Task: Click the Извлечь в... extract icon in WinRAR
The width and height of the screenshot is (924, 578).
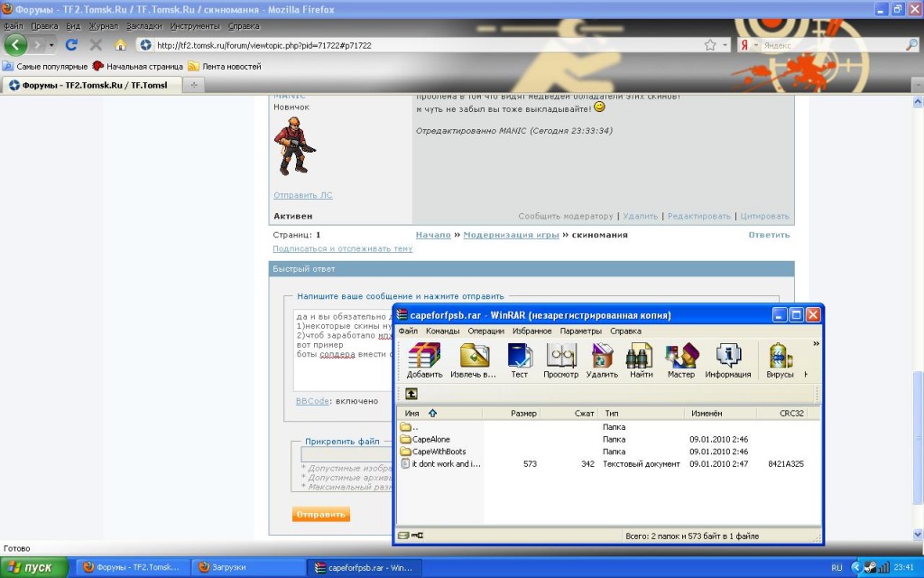Action: [x=473, y=359]
